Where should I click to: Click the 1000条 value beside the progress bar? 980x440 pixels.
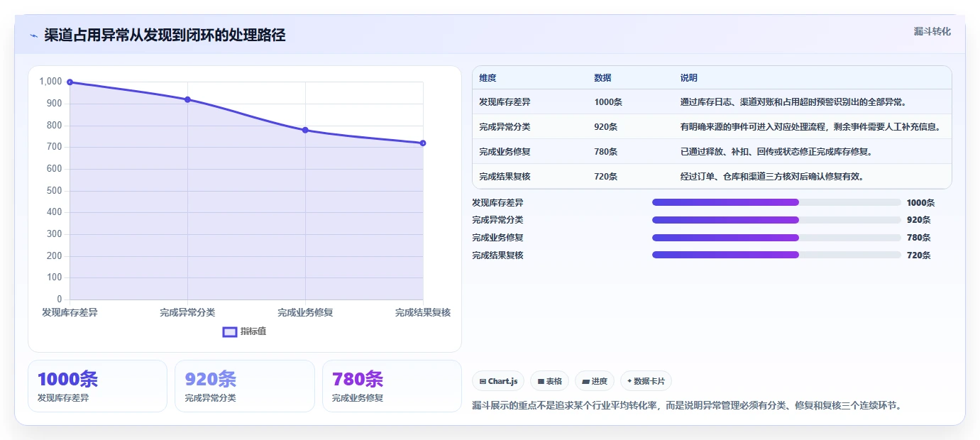click(920, 202)
